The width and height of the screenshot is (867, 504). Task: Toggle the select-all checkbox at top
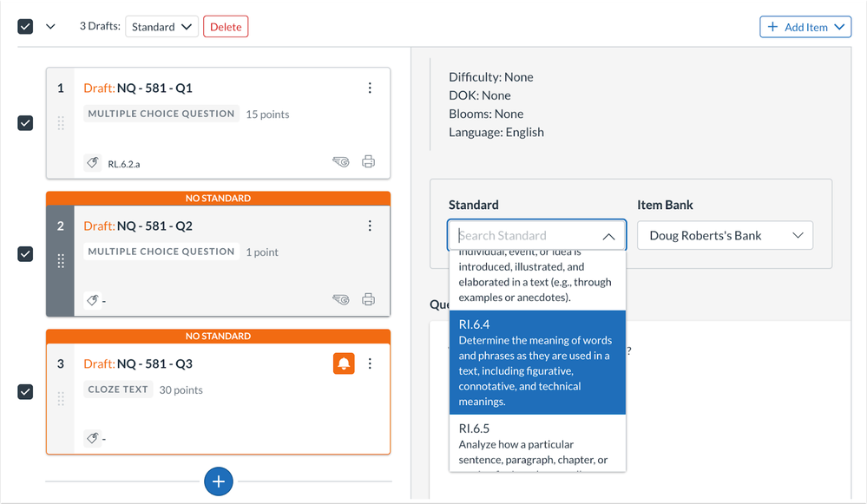tap(25, 26)
